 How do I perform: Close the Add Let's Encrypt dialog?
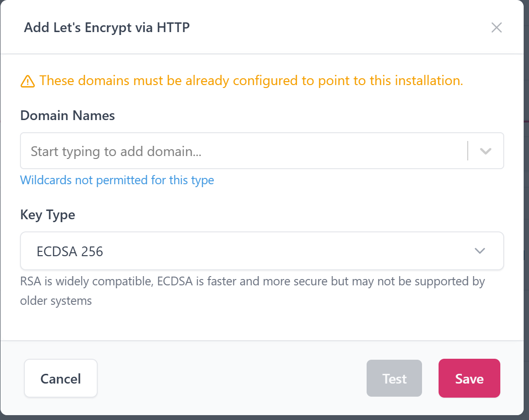click(496, 28)
